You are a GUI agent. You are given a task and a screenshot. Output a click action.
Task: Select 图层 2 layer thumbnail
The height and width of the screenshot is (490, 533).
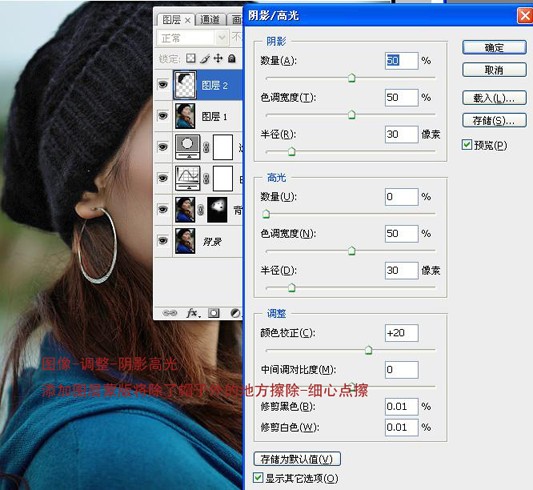(185, 85)
